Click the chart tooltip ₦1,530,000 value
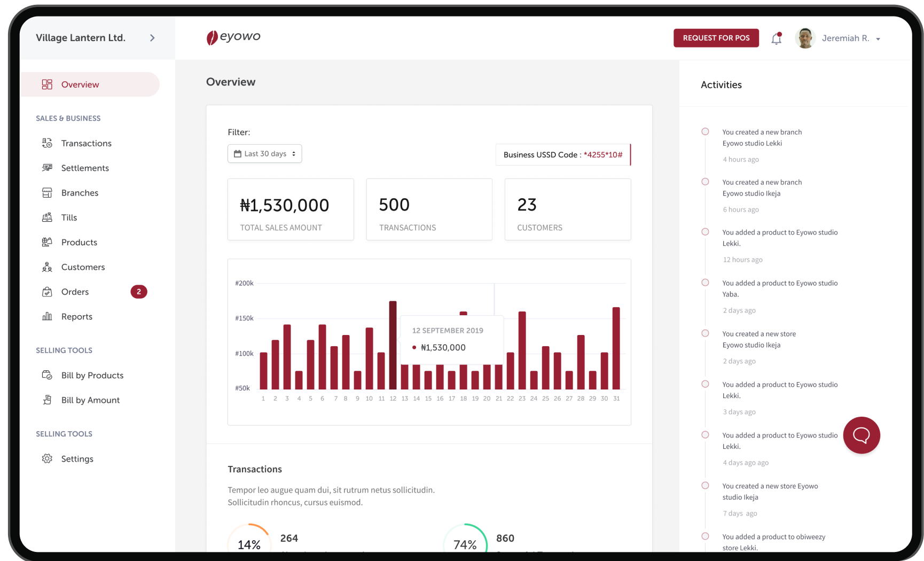The width and height of the screenshot is (924, 561). (x=443, y=347)
